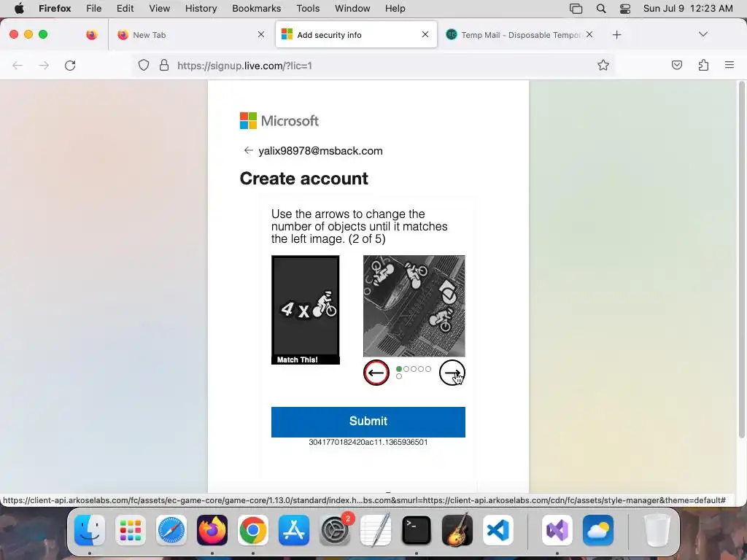Open the Trash from the dock
This screenshot has width=747, height=560.
pyautogui.click(x=657, y=530)
